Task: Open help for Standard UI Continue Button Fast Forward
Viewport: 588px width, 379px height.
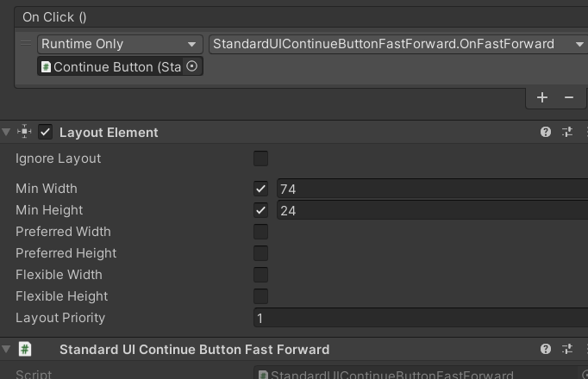Action: pyautogui.click(x=546, y=349)
